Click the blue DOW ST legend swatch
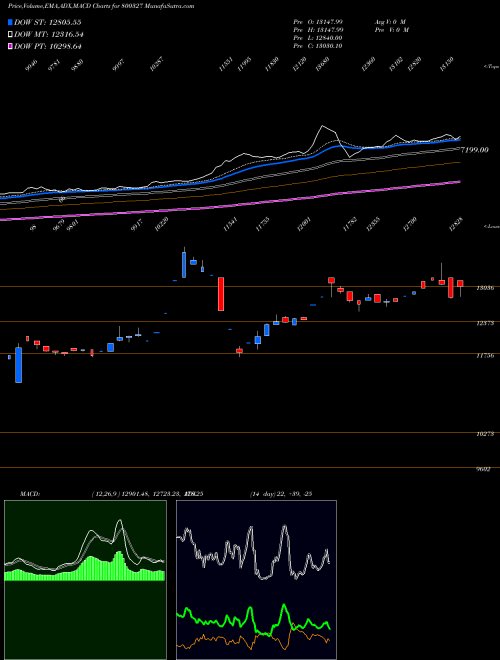Viewport: 500px width, 660px height. click(x=10, y=22)
